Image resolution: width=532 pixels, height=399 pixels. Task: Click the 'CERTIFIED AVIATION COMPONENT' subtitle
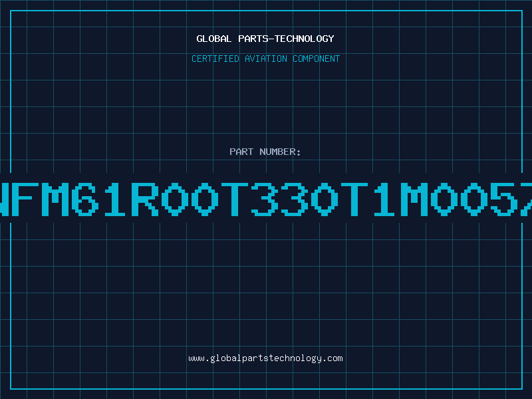265,59
